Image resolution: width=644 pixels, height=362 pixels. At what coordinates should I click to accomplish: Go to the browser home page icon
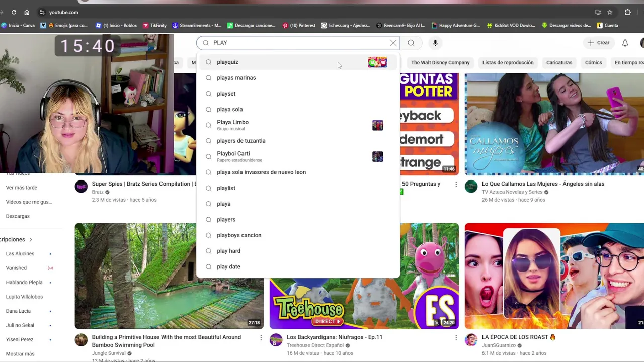(x=27, y=12)
